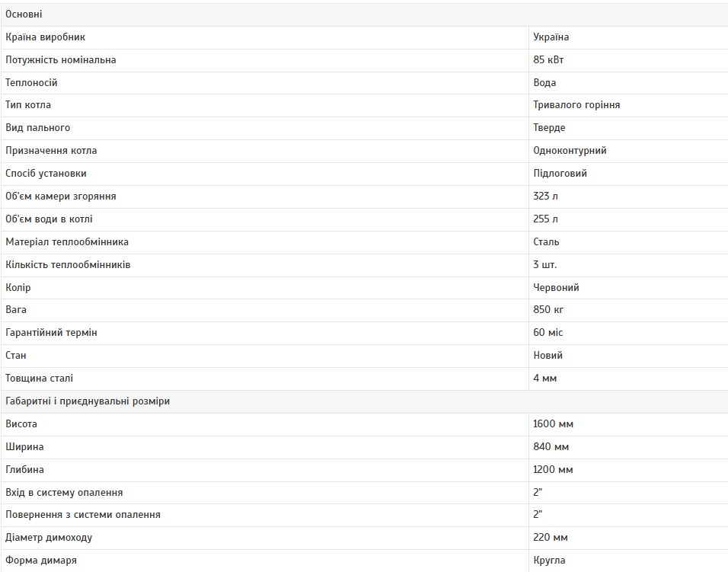Click the "Одноконтурний" value
Screen dimensions: 728x572
570,151
